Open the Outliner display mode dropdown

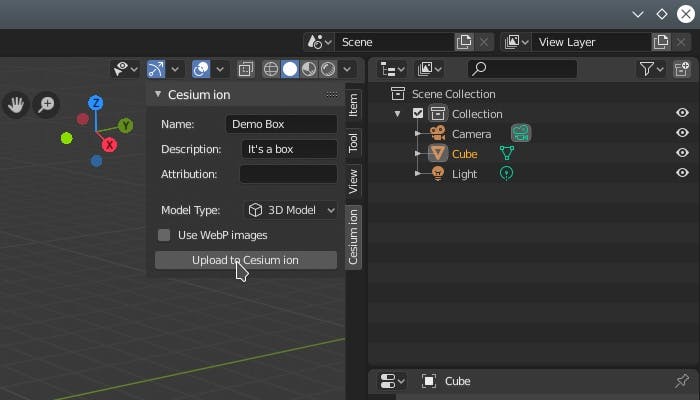coord(429,69)
